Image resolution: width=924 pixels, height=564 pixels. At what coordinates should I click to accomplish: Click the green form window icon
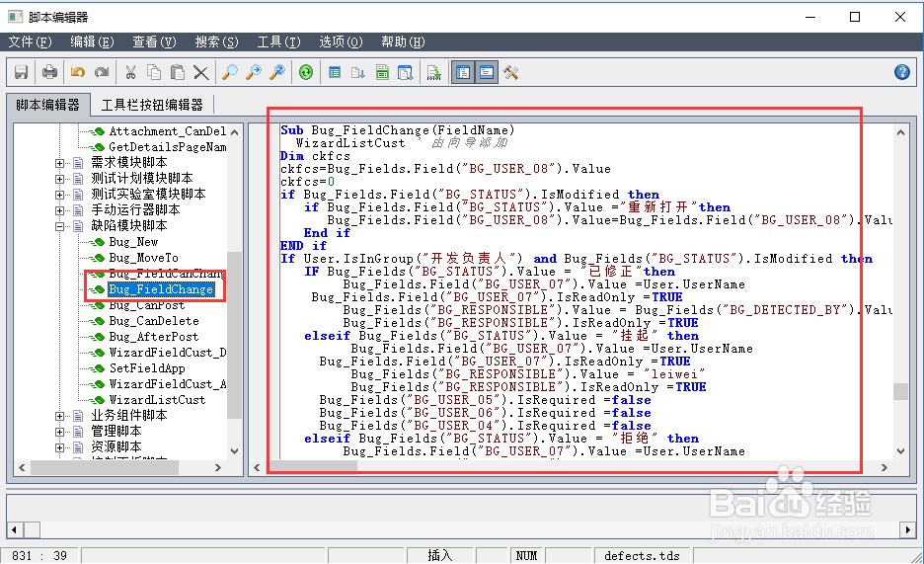tap(382, 72)
